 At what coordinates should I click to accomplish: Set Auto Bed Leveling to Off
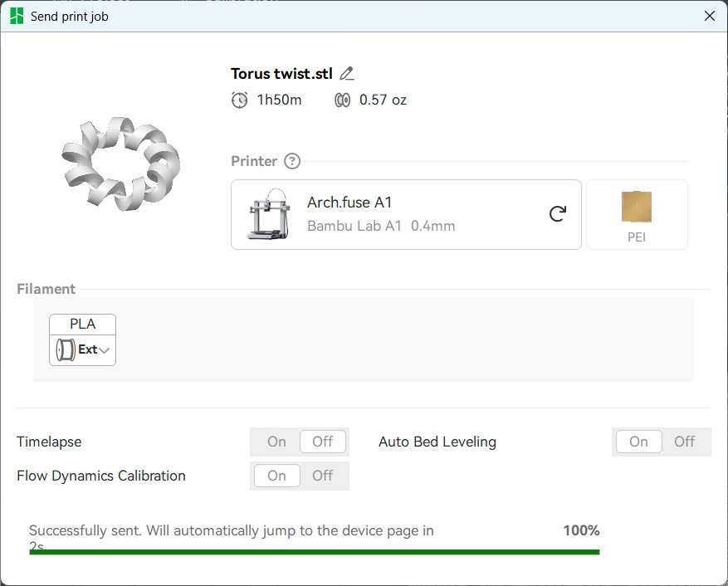[684, 441]
